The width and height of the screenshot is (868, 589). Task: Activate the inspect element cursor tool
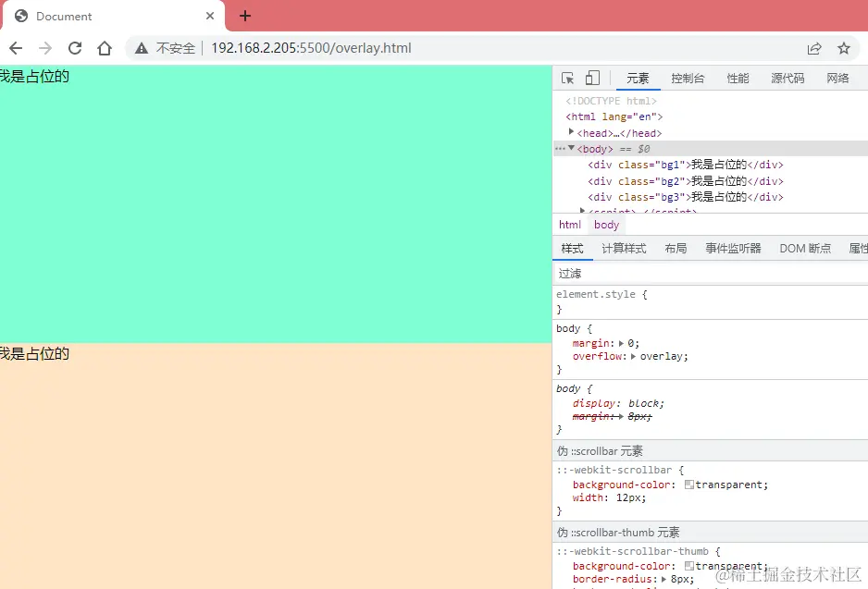pos(567,78)
